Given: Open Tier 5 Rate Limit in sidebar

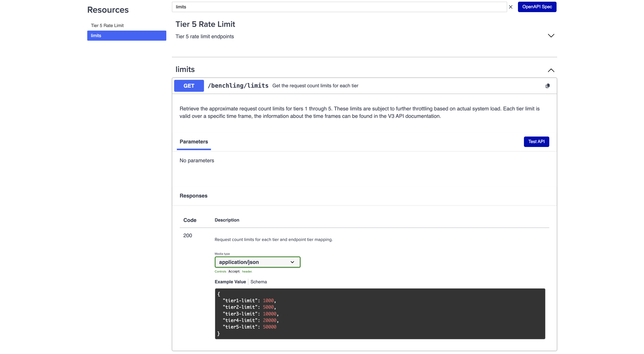Looking at the screenshot, I should [107, 26].
